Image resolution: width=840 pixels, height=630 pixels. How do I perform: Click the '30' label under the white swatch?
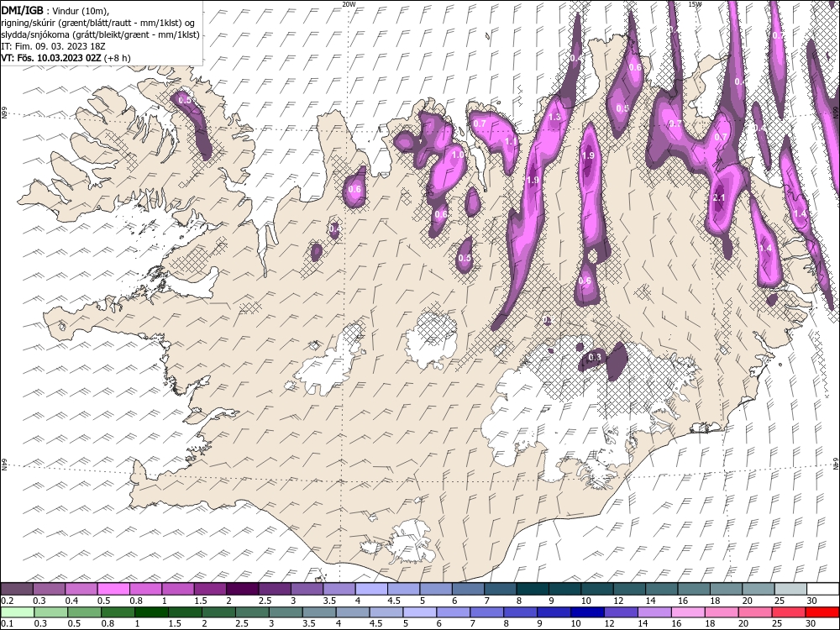(812, 601)
